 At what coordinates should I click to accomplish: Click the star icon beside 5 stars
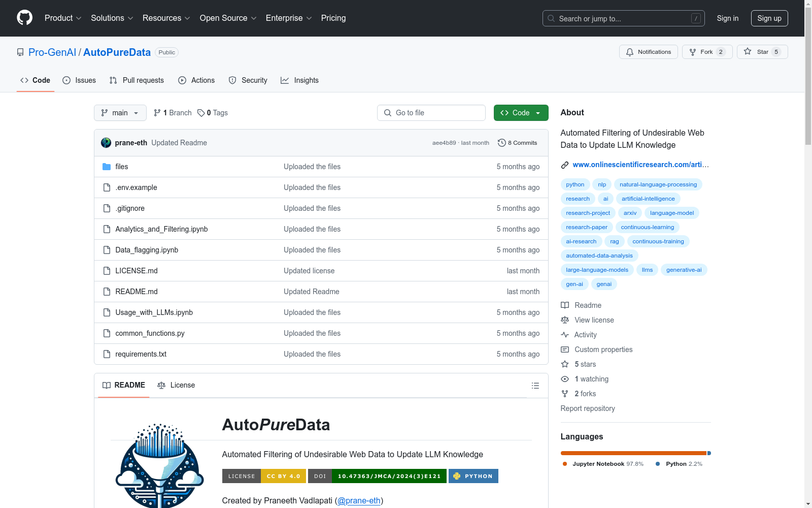click(x=565, y=364)
